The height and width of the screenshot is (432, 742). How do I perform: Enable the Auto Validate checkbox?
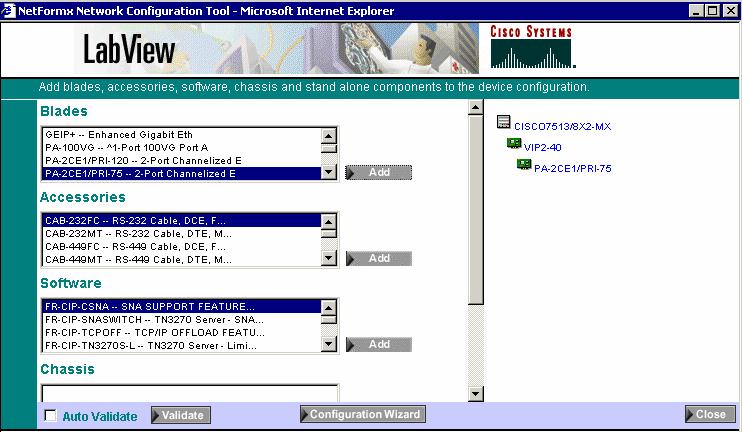50,415
